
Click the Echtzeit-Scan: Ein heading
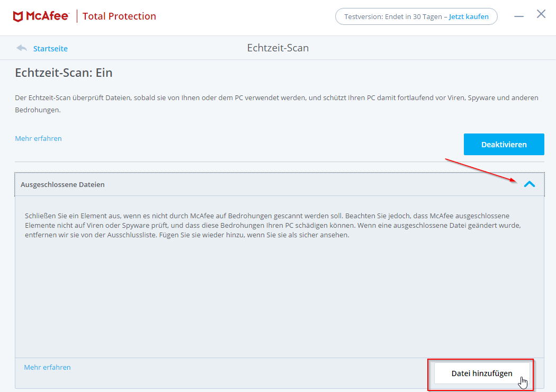pyautogui.click(x=64, y=73)
